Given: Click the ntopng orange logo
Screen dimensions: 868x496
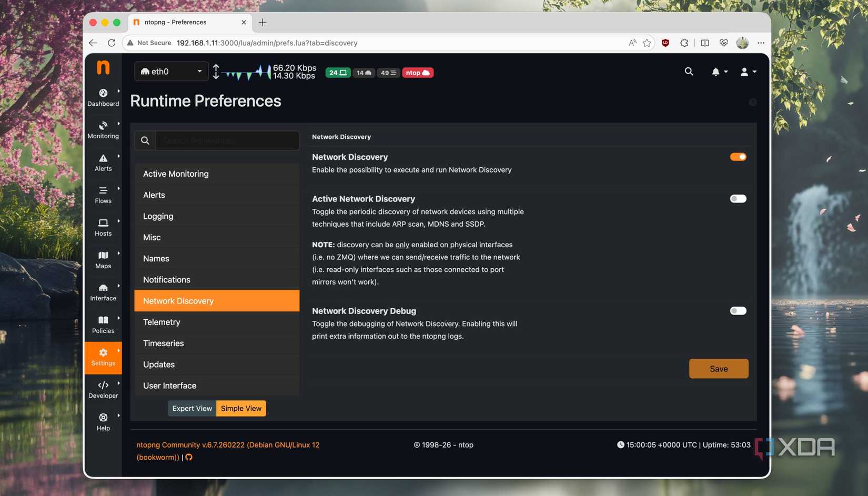Looking at the screenshot, I should point(103,67).
